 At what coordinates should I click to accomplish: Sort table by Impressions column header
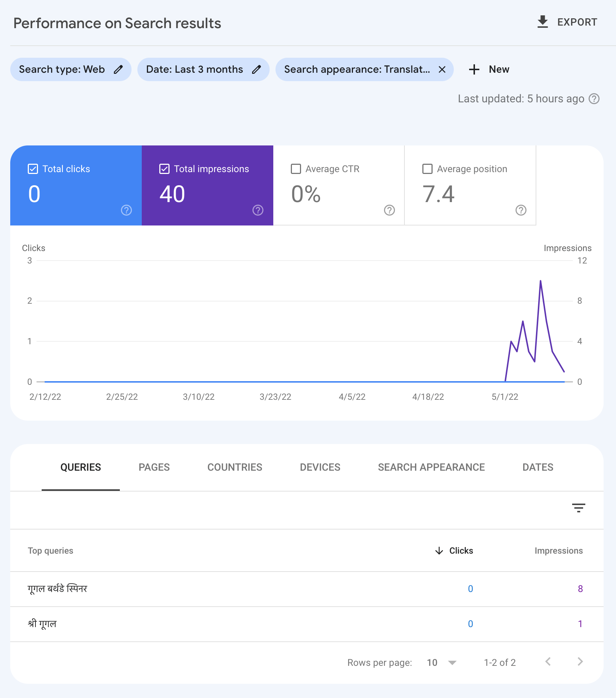click(x=558, y=551)
